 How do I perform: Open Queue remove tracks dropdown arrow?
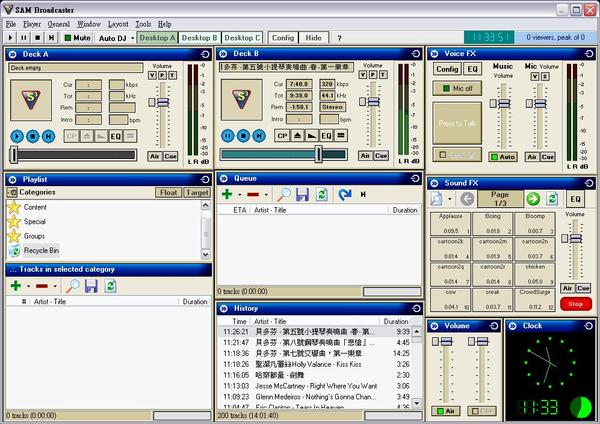(266, 195)
